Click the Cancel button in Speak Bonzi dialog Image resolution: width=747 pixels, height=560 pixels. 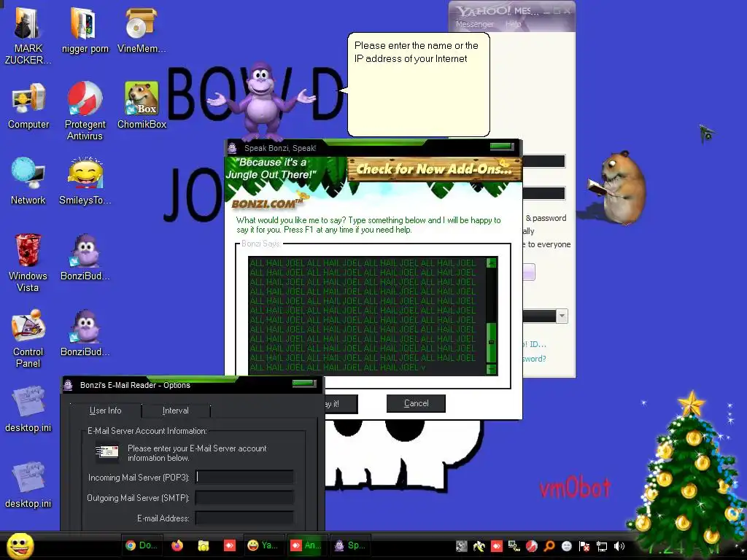coord(416,403)
